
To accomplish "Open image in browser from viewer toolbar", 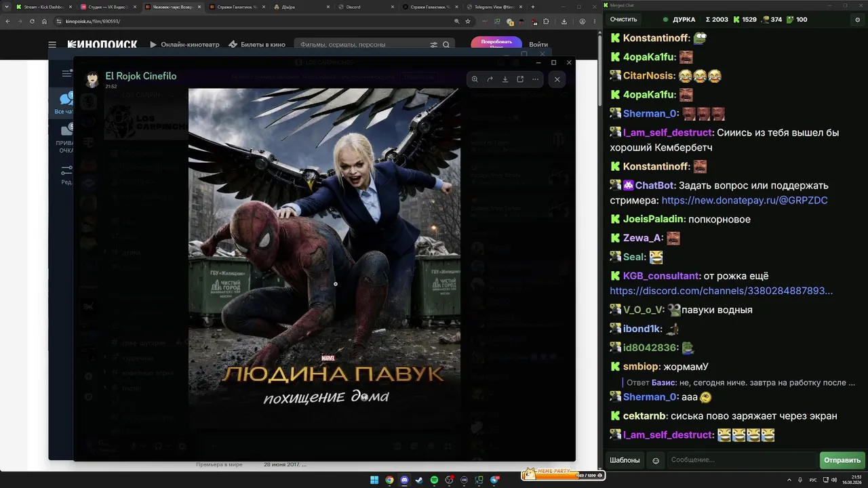I will pos(520,79).
